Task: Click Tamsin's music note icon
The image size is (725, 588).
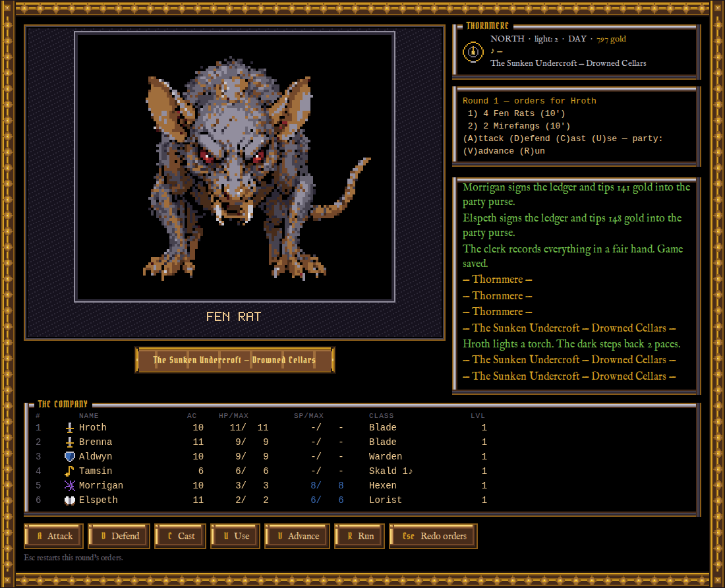Action: point(69,471)
